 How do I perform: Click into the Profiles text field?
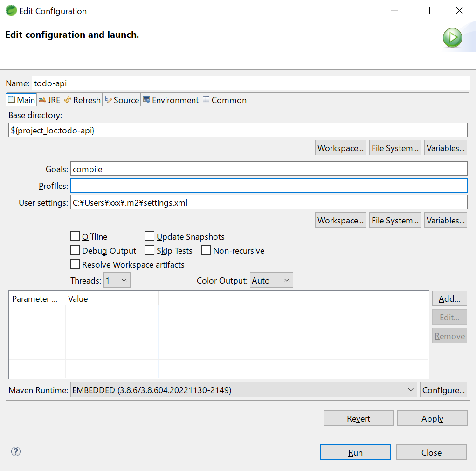pos(269,186)
